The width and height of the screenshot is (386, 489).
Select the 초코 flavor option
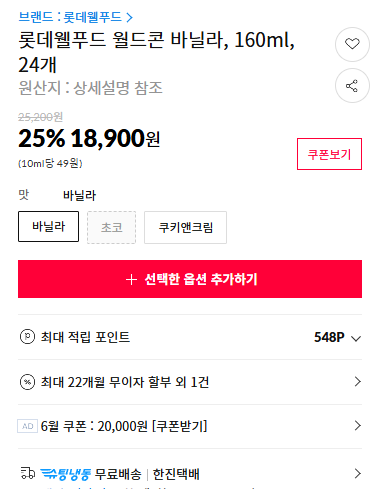click(x=111, y=227)
